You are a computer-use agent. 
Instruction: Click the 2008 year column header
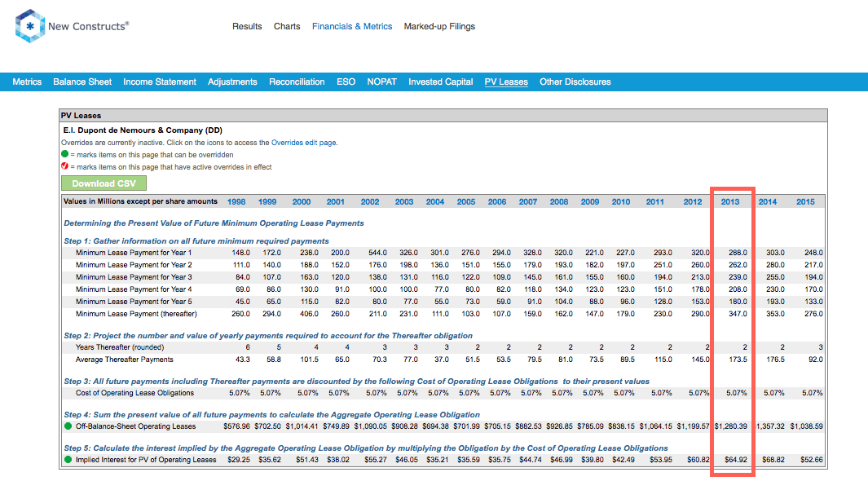click(x=559, y=202)
